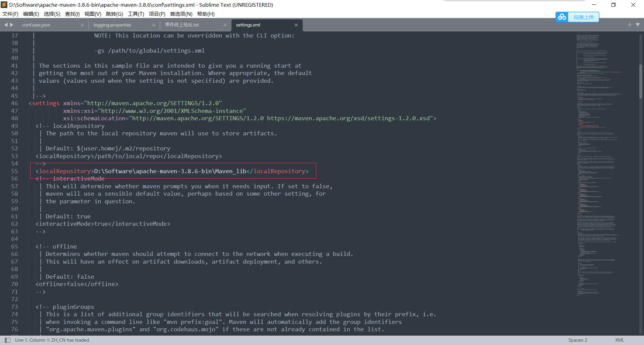Open the Spaces: 2 indentation selector
The width and height of the screenshot is (644, 345).
click(578, 340)
